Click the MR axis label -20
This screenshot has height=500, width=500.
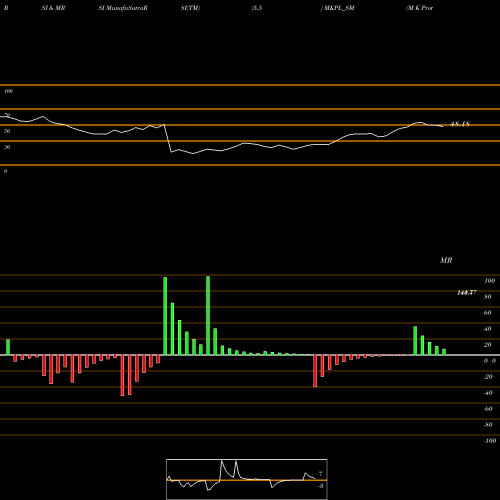tap(488, 377)
